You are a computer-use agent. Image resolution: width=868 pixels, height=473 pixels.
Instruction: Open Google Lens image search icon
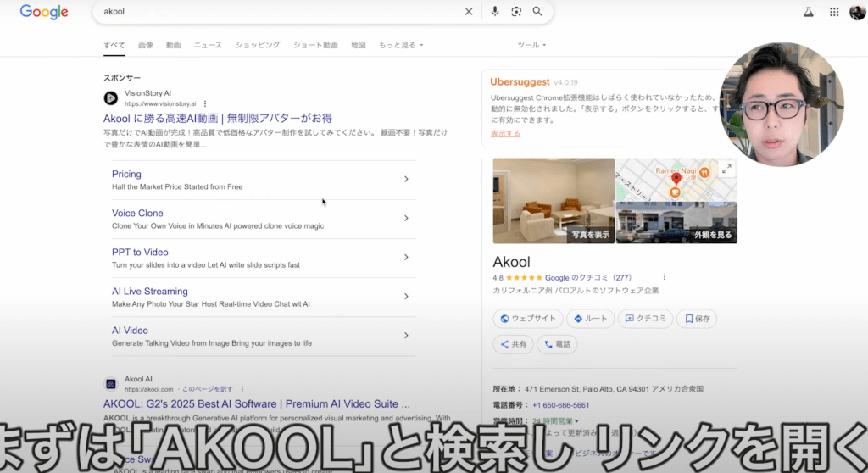tap(516, 12)
